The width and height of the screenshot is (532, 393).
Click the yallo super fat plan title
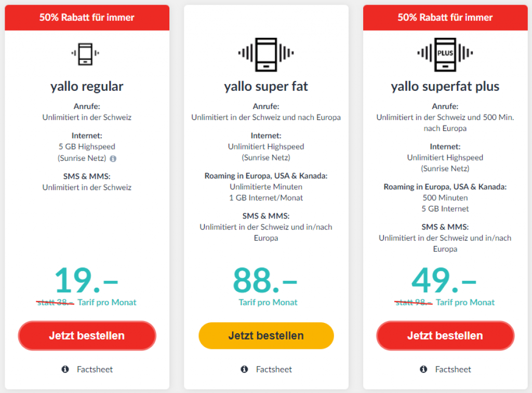[x=266, y=86]
